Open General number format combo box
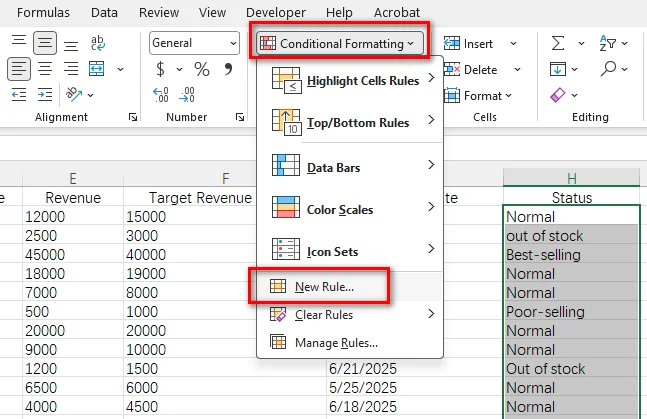The height and width of the screenshot is (419, 647). [x=194, y=43]
